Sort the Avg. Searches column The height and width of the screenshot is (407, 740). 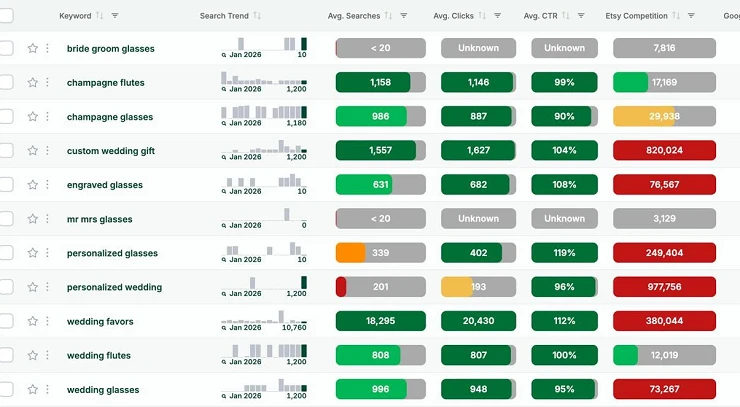point(389,16)
